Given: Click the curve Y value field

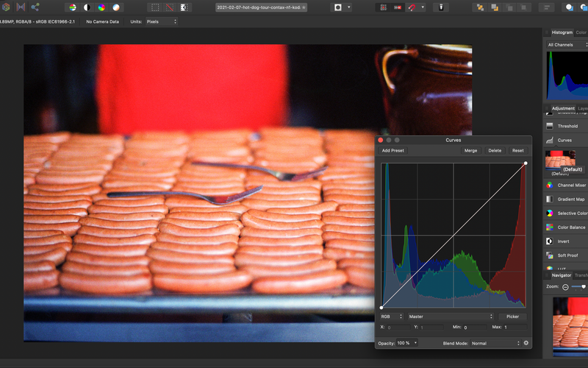Looking at the screenshot, I should (x=431, y=328).
